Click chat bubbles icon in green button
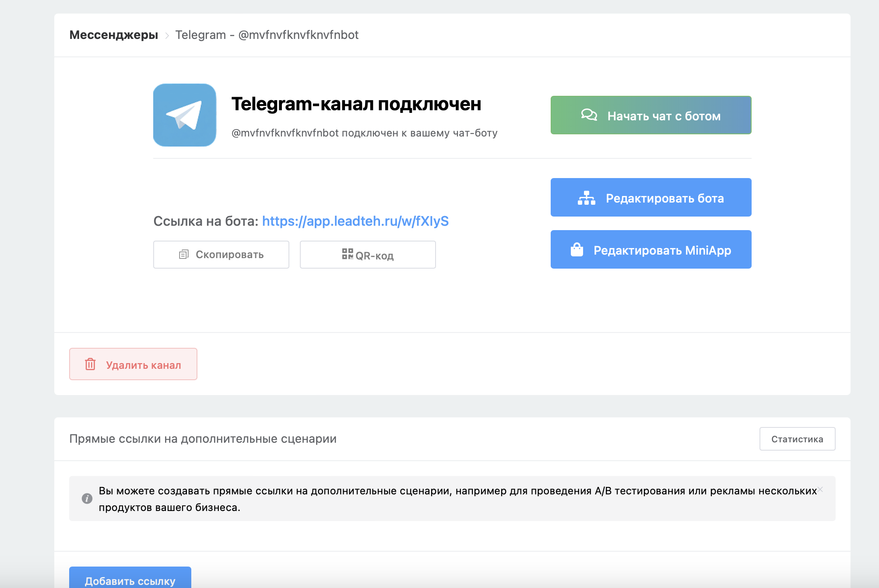Screen dimensions: 879x588 click(x=589, y=115)
